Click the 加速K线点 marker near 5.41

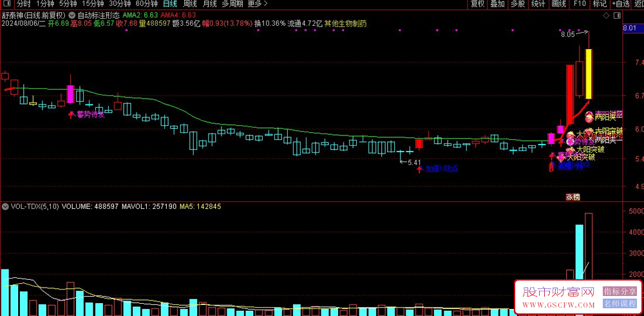[442, 169]
